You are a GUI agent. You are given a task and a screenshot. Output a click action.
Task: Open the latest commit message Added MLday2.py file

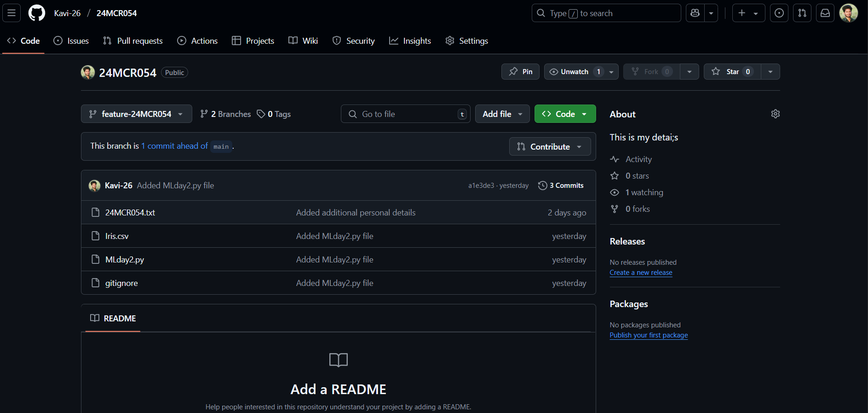175,186
